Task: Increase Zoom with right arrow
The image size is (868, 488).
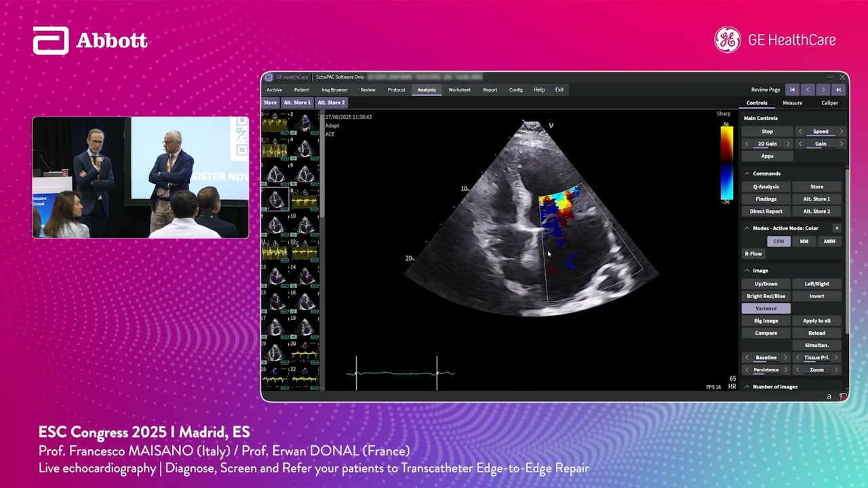Action: tap(836, 370)
